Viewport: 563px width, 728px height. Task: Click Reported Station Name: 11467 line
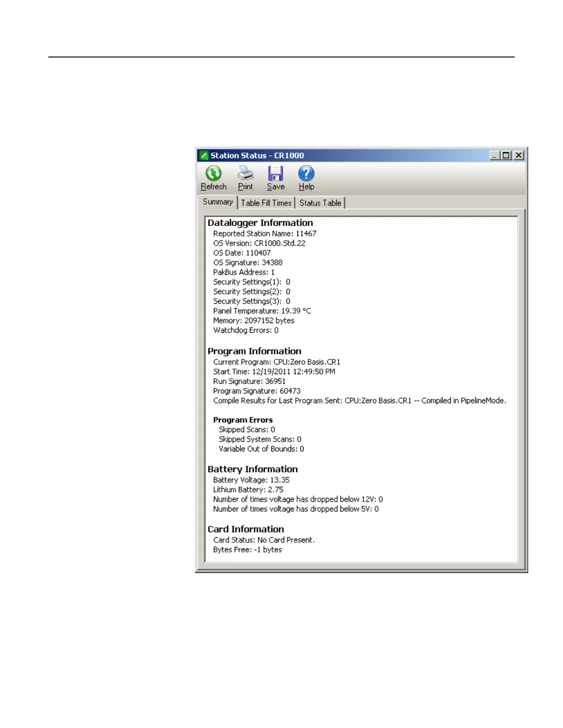click(x=264, y=233)
